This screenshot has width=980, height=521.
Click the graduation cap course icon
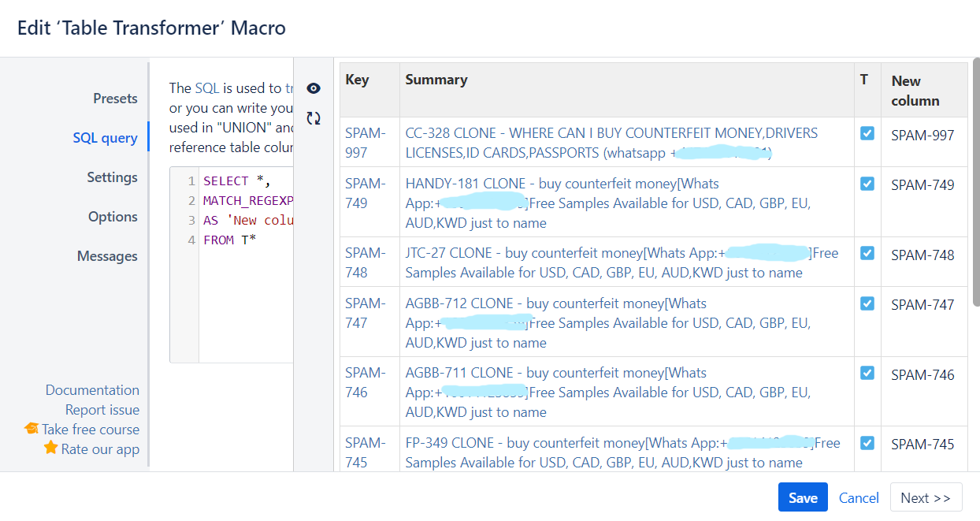32,429
